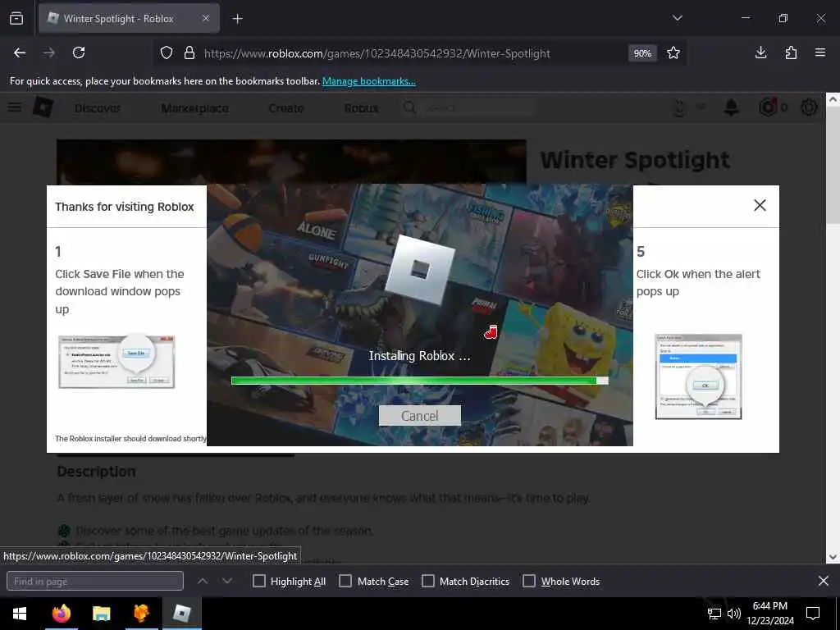This screenshot has height=630, width=840.
Task: Click the green installation progress bar
Action: 419,381
